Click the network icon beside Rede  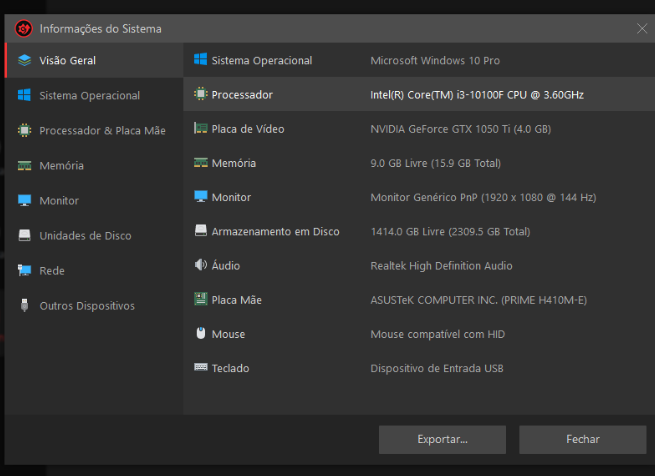[24, 270]
